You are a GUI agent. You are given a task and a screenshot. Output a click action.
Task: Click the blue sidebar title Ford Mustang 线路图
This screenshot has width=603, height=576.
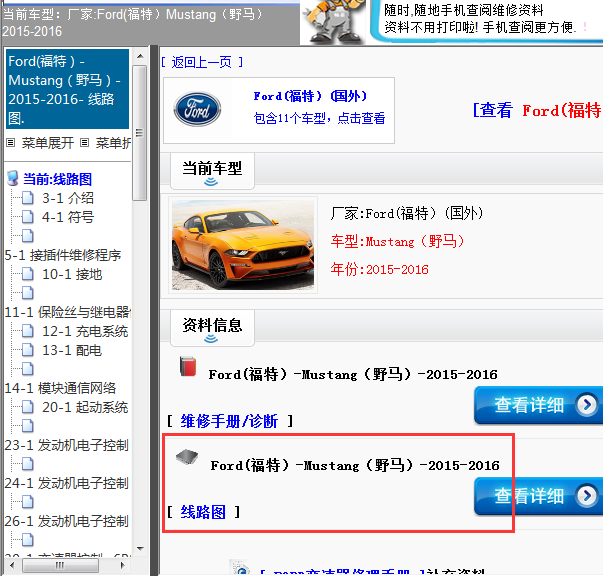coord(68,89)
